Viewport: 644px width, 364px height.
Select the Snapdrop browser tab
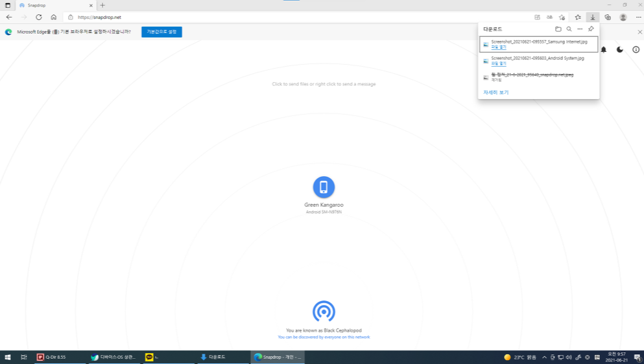(55, 5)
